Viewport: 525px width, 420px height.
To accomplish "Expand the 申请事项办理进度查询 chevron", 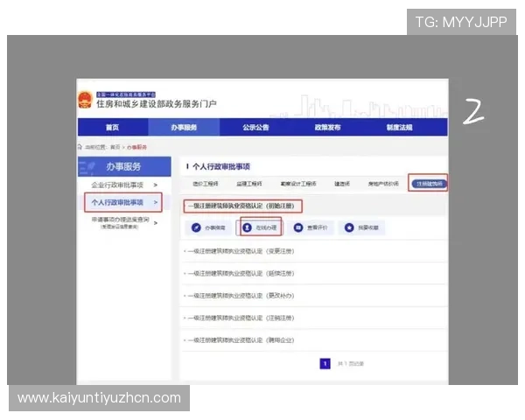I will point(156,223).
